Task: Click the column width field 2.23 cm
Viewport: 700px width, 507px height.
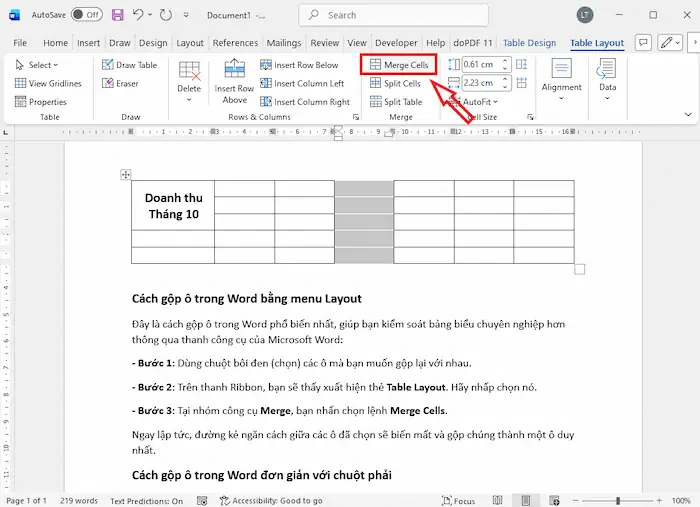Action: click(x=481, y=83)
